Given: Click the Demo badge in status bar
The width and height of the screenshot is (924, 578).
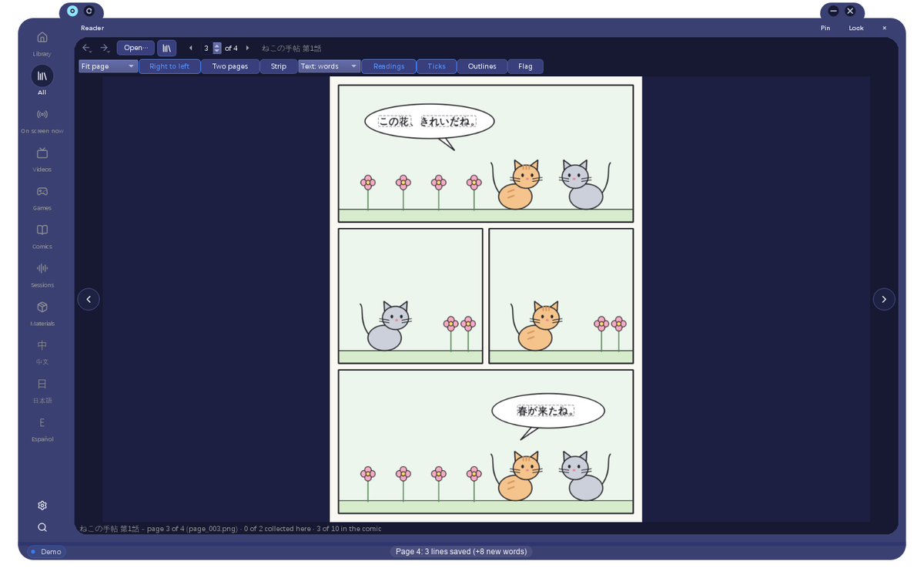Looking at the screenshot, I should coord(46,552).
